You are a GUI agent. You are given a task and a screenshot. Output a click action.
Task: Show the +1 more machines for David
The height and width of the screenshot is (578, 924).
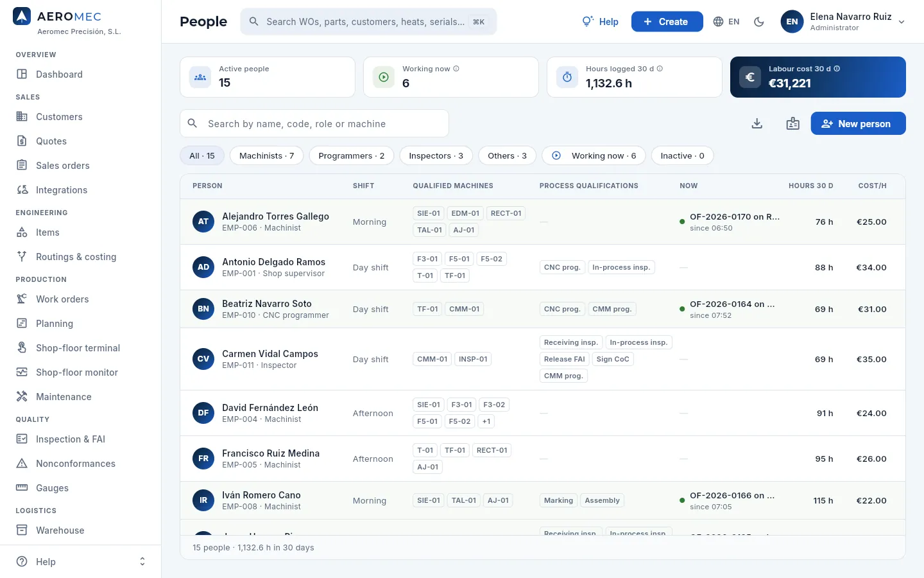pos(486,421)
